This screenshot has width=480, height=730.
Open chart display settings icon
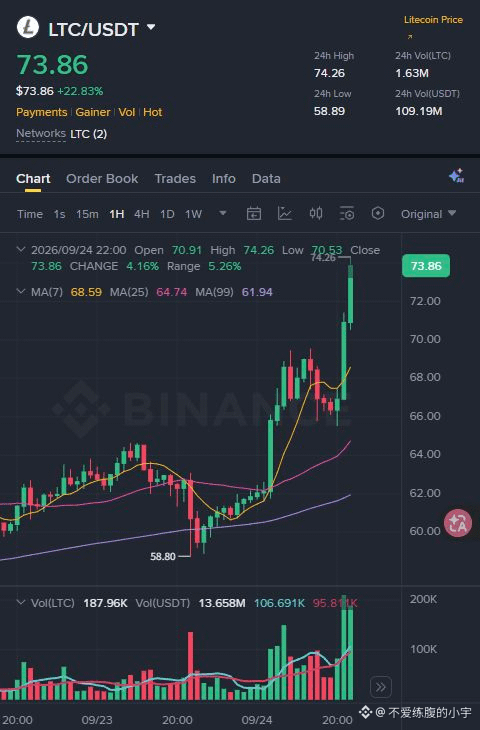(x=347, y=214)
